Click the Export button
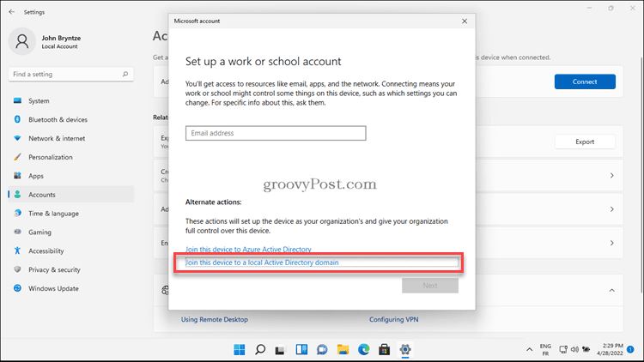This screenshot has height=362, width=644. tap(585, 142)
